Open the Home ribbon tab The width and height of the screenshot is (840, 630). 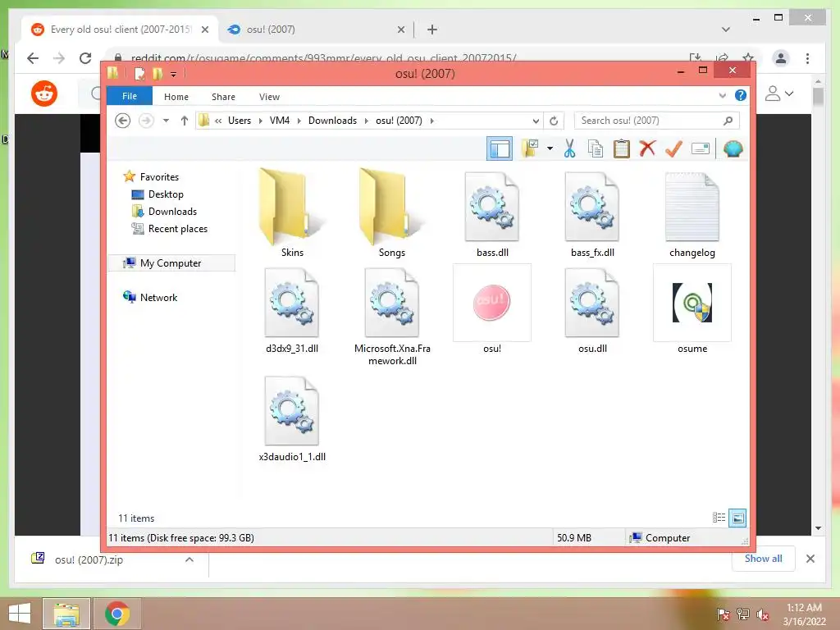coord(176,97)
